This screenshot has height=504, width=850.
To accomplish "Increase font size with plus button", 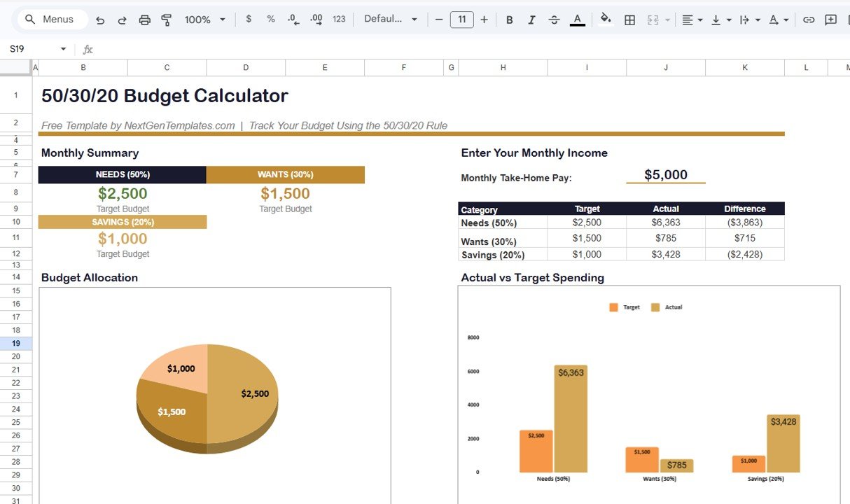I will 484,20.
